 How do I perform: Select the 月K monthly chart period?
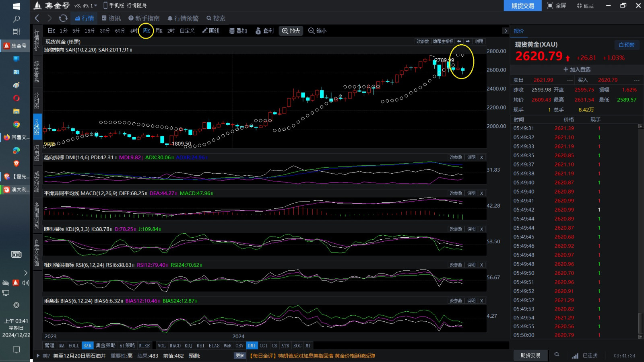pyautogui.click(x=159, y=31)
